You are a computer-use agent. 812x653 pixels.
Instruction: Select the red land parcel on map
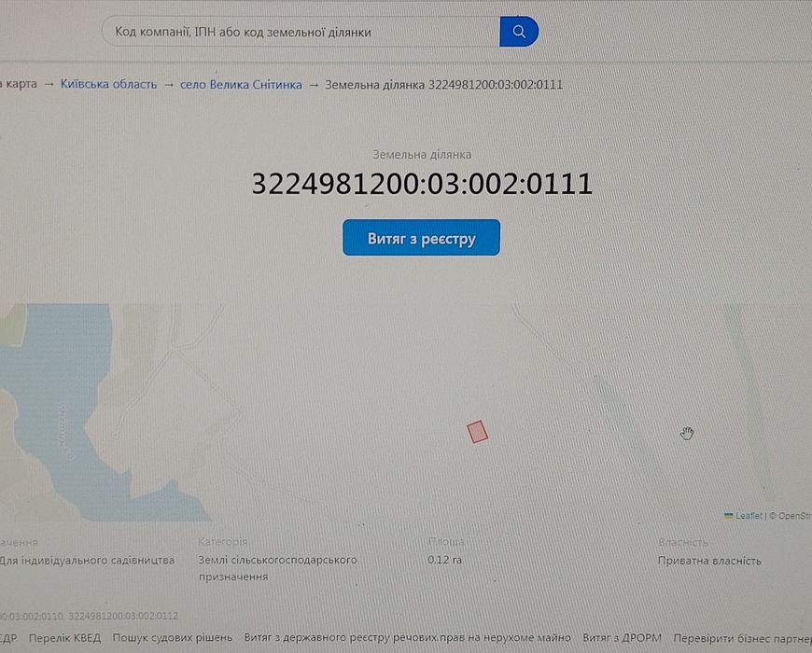[478, 432]
